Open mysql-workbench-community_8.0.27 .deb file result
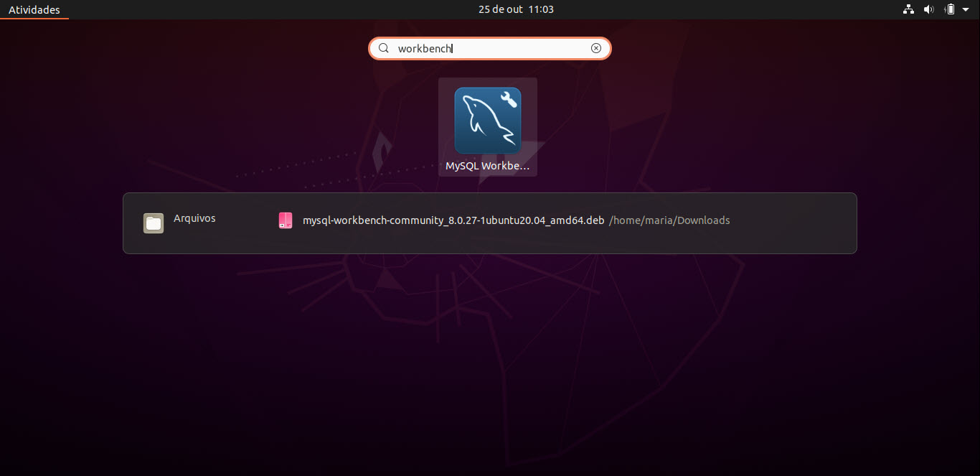Viewport: 980px width, 476px height. 453,220
